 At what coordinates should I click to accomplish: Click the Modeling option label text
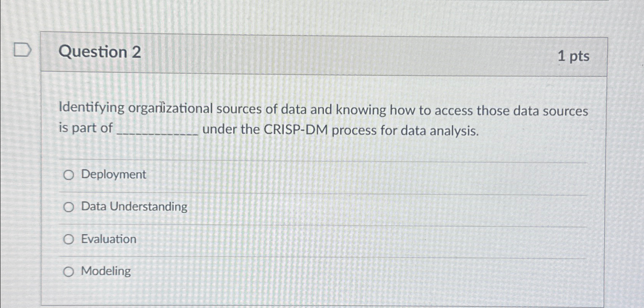coord(105,271)
